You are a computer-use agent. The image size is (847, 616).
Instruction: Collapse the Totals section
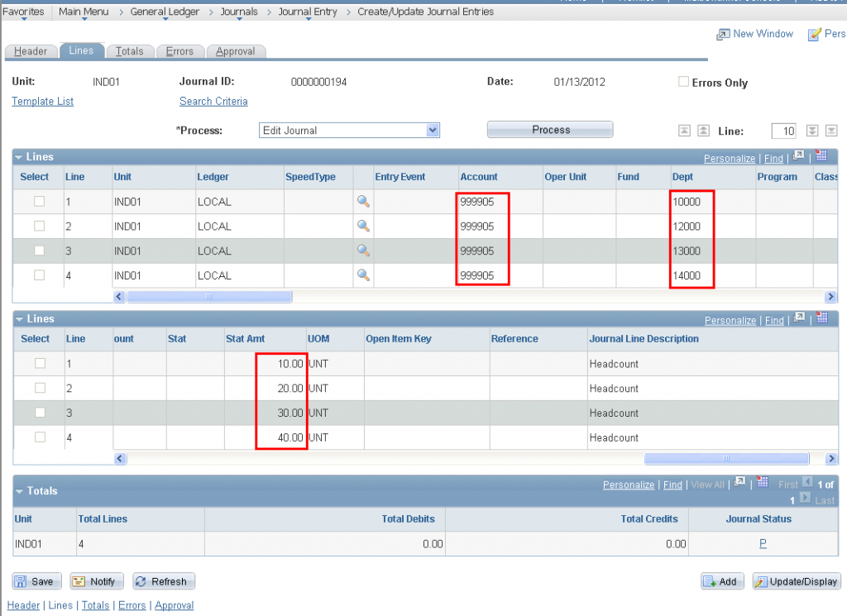[20, 489]
